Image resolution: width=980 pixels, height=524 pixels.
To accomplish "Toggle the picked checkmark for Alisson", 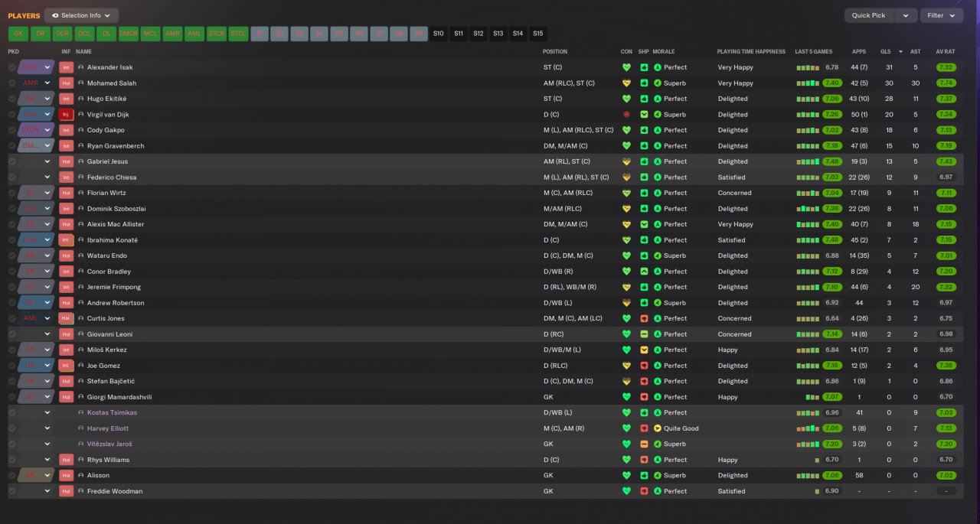I will [12, 476].
